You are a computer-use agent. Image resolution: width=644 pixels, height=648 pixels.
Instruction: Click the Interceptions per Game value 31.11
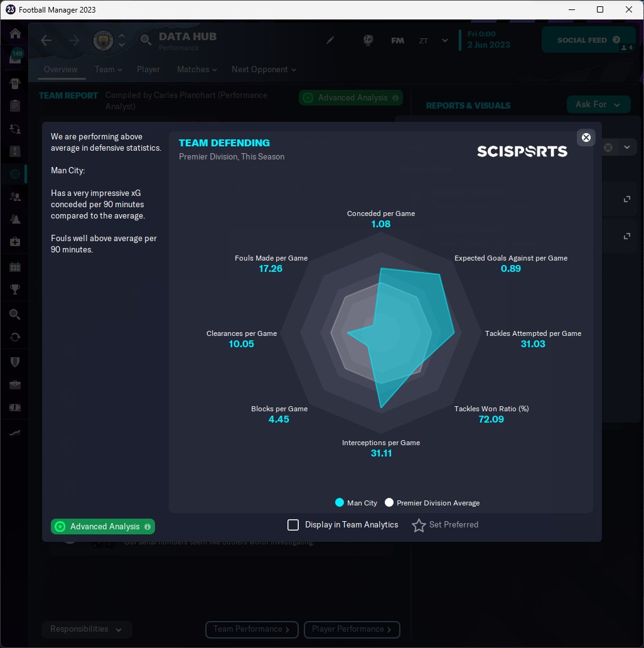coord(381,453)
